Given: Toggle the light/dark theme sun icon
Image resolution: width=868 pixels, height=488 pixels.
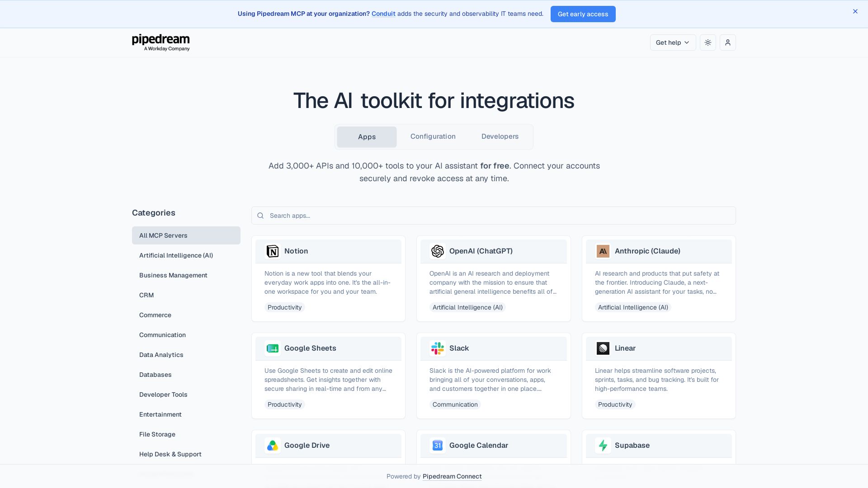Looking at the screenshot, I should coord(708,42).
